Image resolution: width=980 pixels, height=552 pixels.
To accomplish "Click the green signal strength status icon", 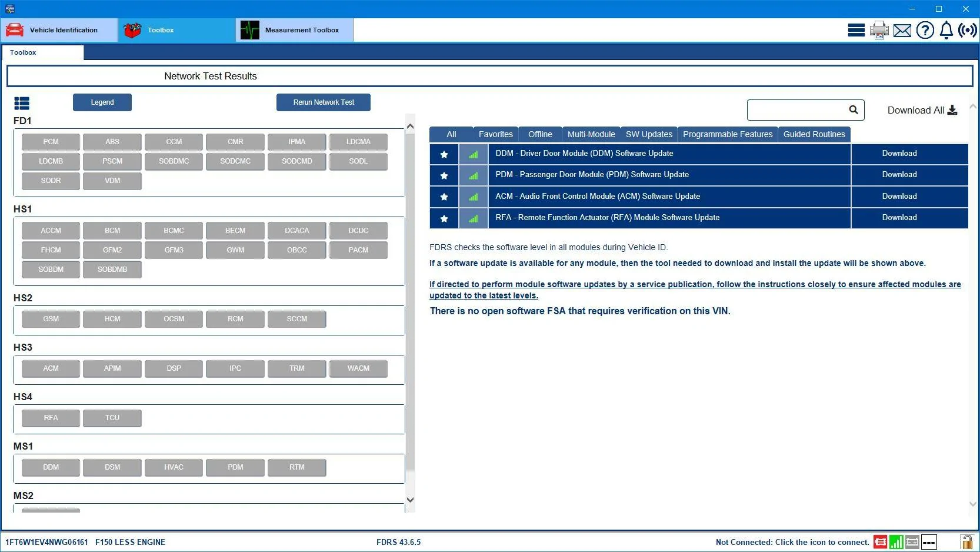I will point(896,542).
